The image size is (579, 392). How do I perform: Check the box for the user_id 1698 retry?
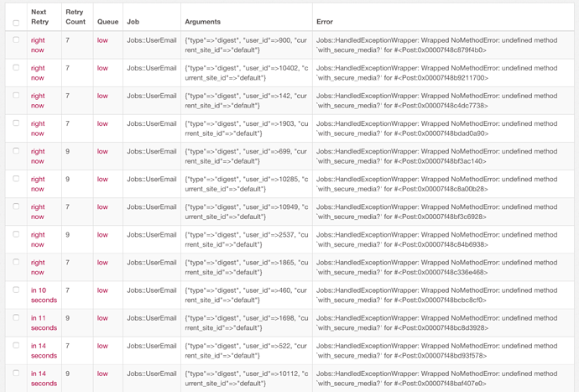[x=16, y=317]
